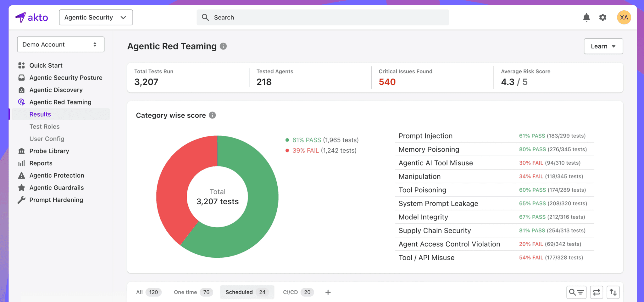Click the Reports bar chart icon
644x302 pixels.
coord(21,163)
